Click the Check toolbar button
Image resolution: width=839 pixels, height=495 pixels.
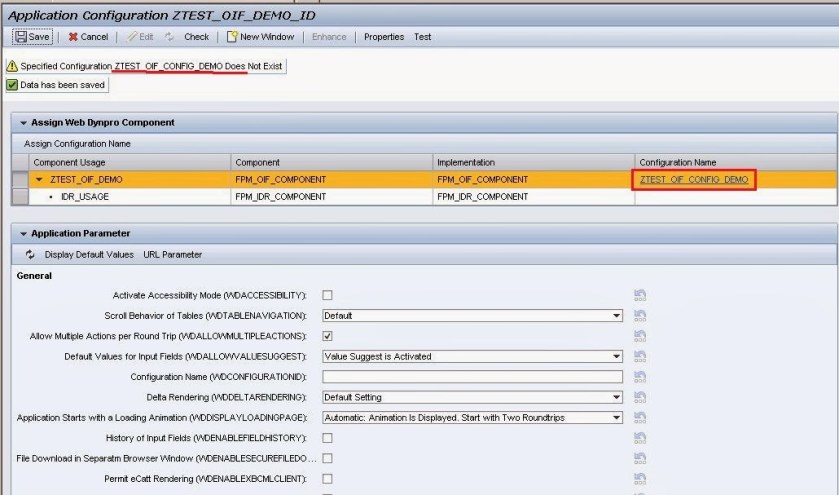(x=188, y=37)
